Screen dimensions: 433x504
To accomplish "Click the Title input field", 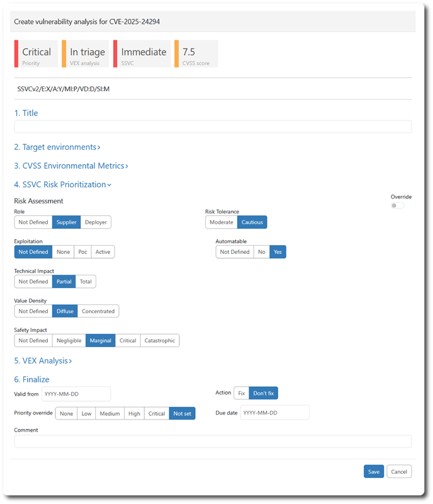I will pyautogui.click(x=213, y=127).
